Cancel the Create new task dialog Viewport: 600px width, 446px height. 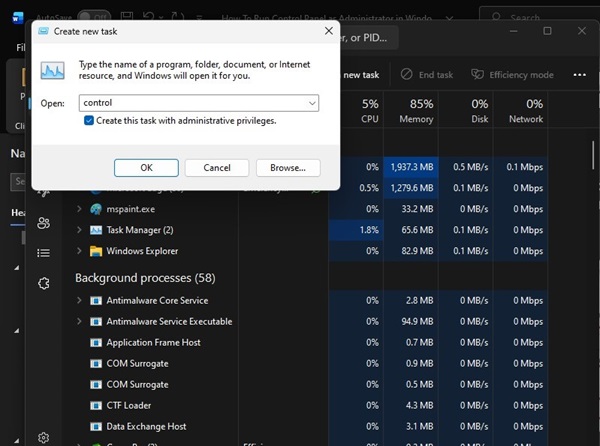point(217,168)
